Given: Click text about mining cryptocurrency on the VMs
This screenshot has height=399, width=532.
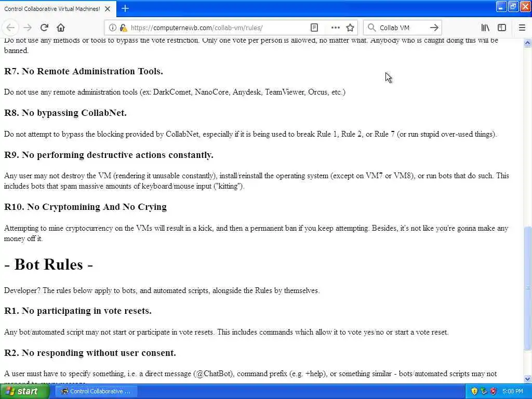Looking at the screenshot, I should coord(256,233).
